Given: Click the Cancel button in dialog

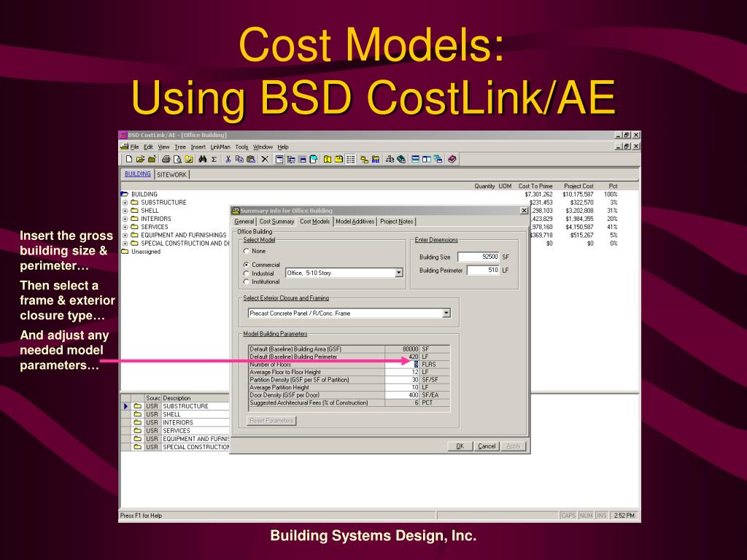Looking at the screenshot, I should [487, 446].
